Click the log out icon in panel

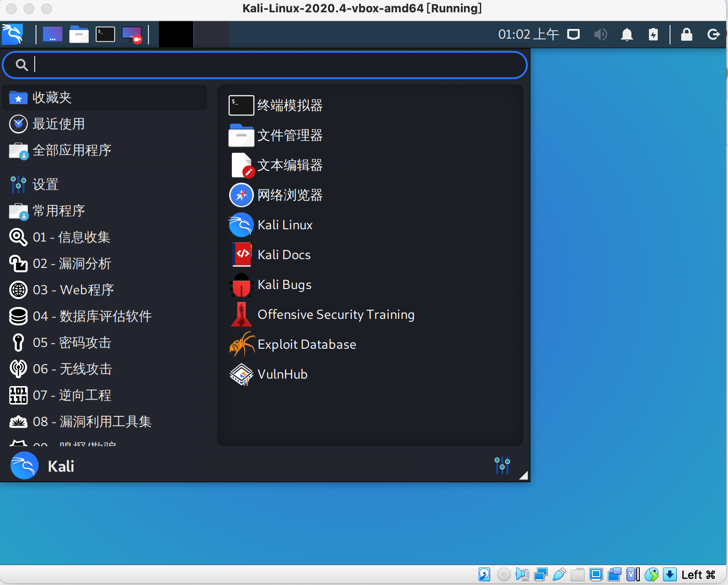pyautogui.click(x=714, y=34)
